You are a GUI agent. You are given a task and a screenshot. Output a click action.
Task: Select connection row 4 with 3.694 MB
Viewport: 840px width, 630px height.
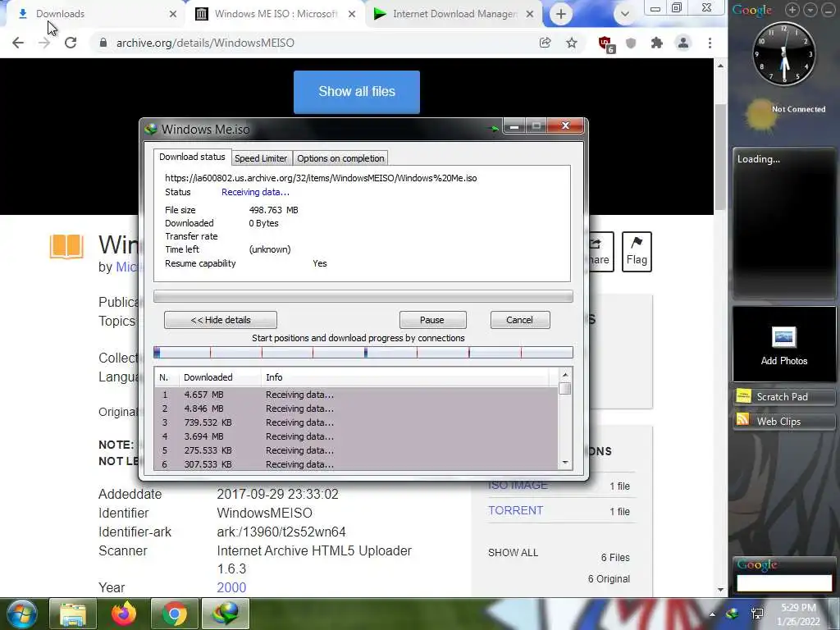pos(356,436)
